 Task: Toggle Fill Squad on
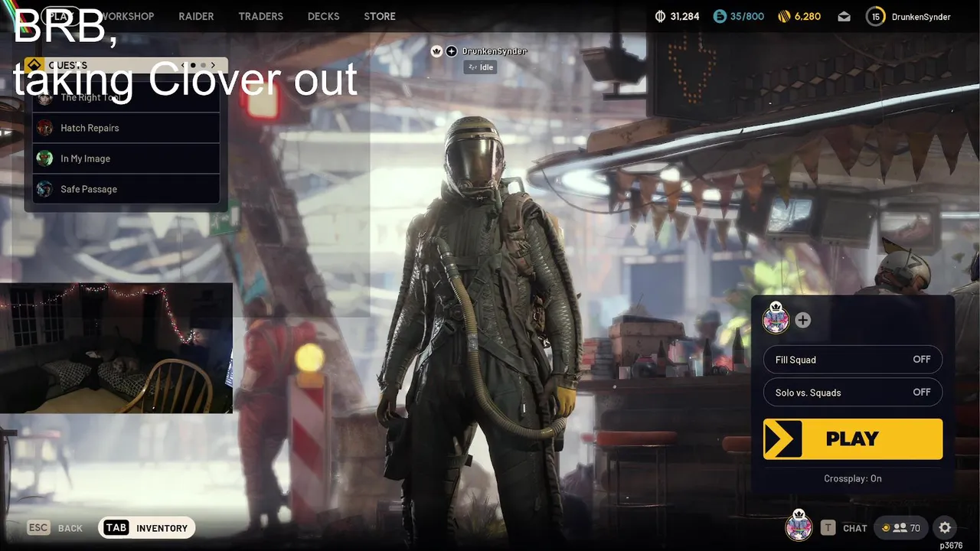[x=853, y=360]
